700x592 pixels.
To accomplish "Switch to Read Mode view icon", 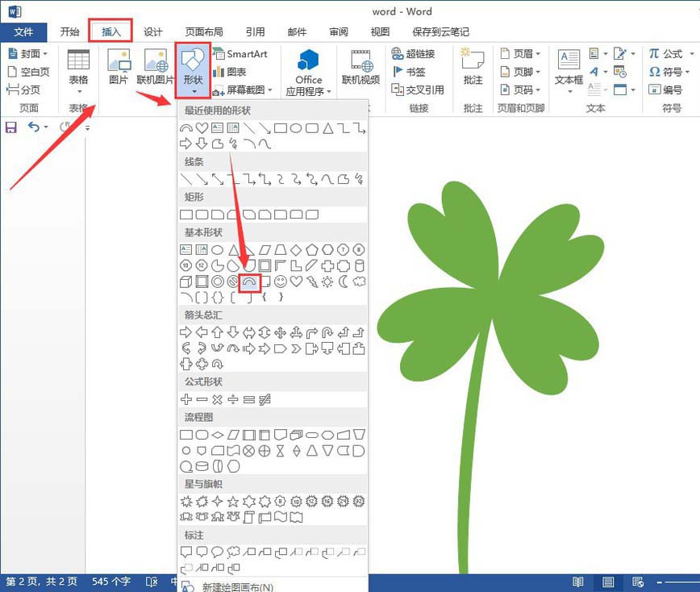I will pos(577,582).
